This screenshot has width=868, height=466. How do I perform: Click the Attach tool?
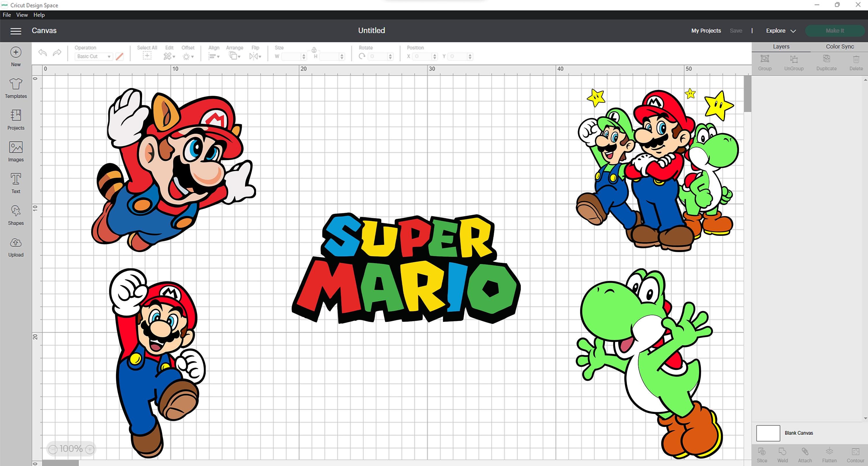tap(805, 455)
